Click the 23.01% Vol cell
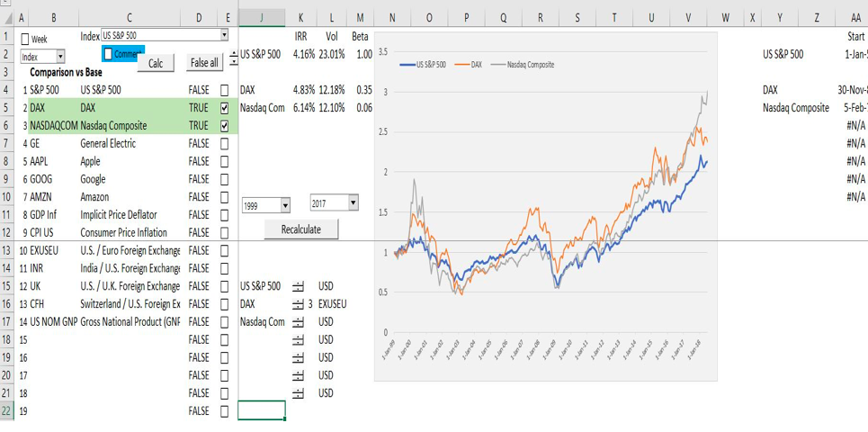The image size is (868, 432). [x=332, y=54]
